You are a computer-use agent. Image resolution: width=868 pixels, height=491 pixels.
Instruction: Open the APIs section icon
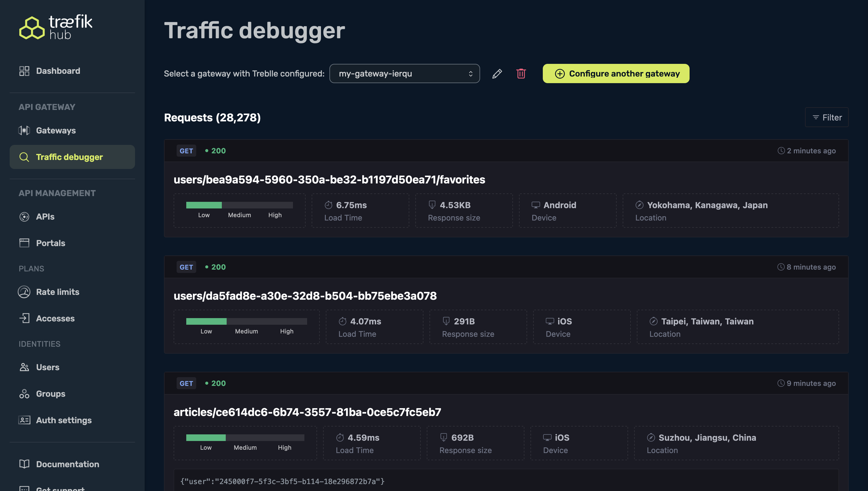coord(24,217)
